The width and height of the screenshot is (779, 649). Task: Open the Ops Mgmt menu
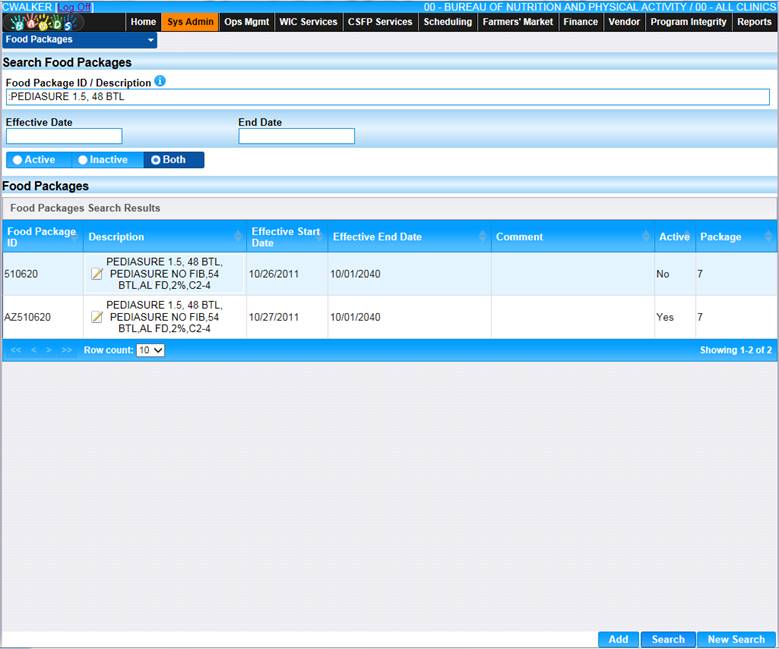tap(246, 22)
